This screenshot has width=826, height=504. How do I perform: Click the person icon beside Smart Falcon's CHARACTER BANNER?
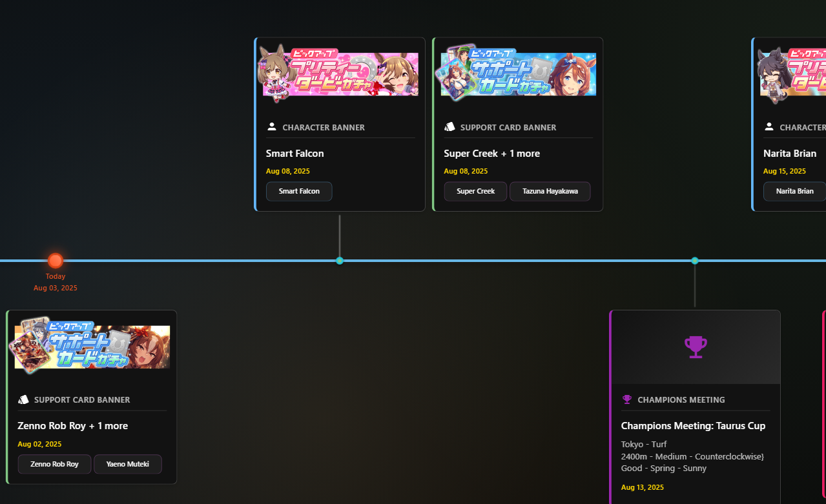(272, 127)
